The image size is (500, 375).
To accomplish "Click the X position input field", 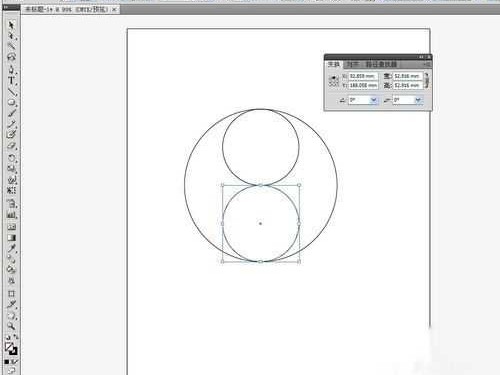I will point(363,76).
